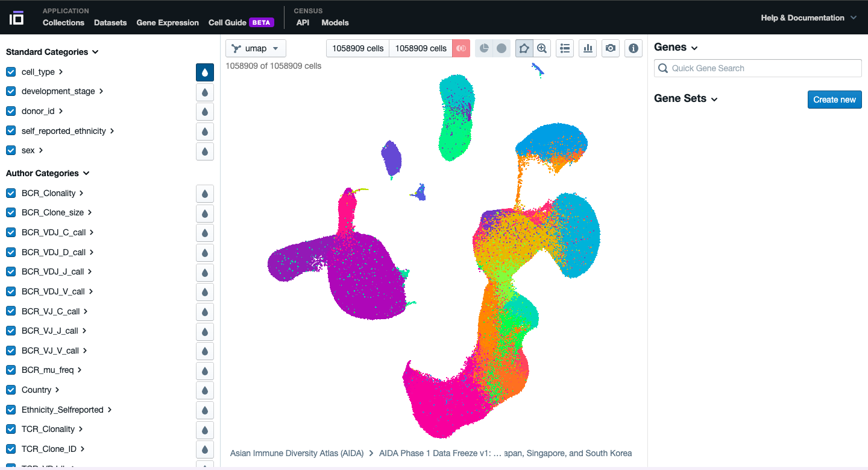Click the list view toolbar icon
Viewport: 868px width, 470px height.
click(x=564, y=48)
